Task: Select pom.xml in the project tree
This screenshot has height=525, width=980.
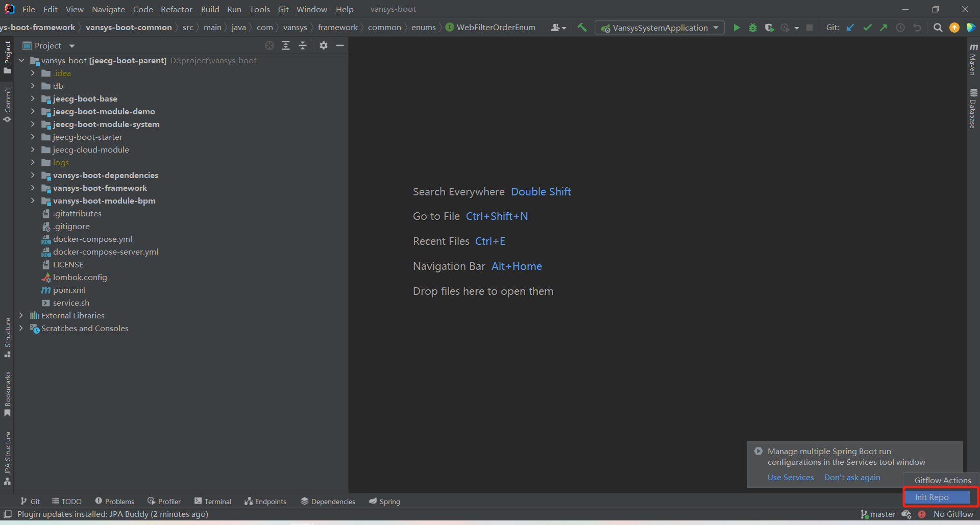Action: click(69, 290)
